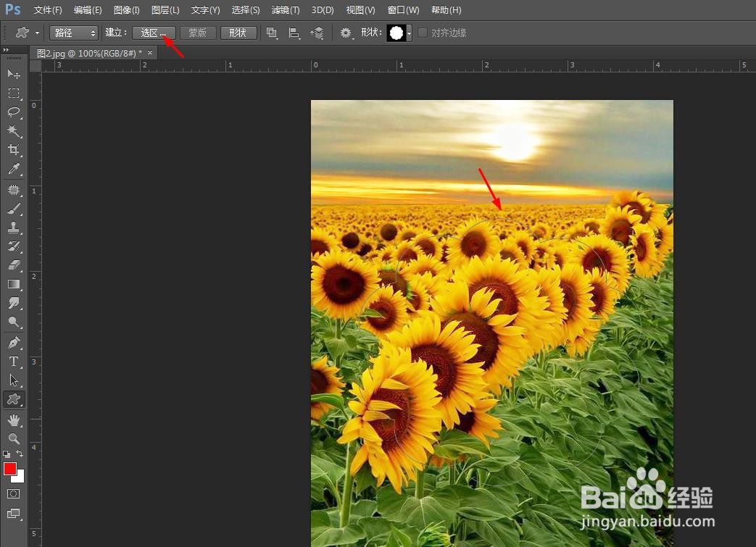Viewport: 756px width, 547px height.
Task: Change the screen mode
Action: [x=14, y=514]
